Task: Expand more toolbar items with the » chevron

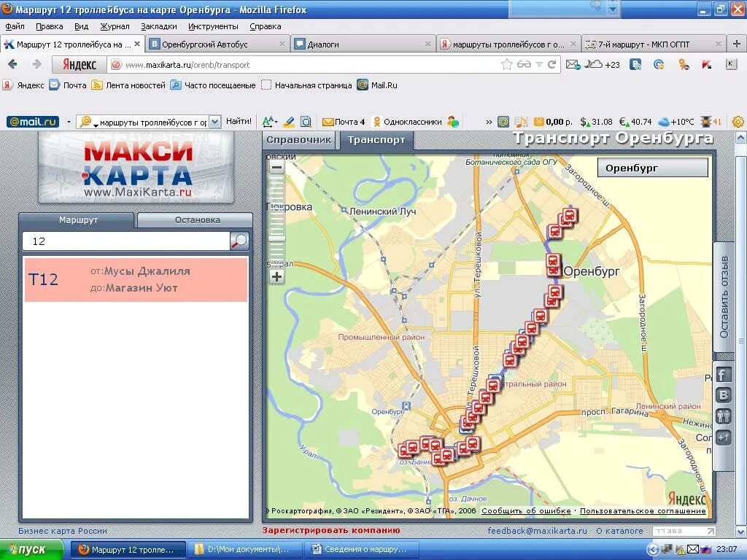Action: click(x=488, y=122)
